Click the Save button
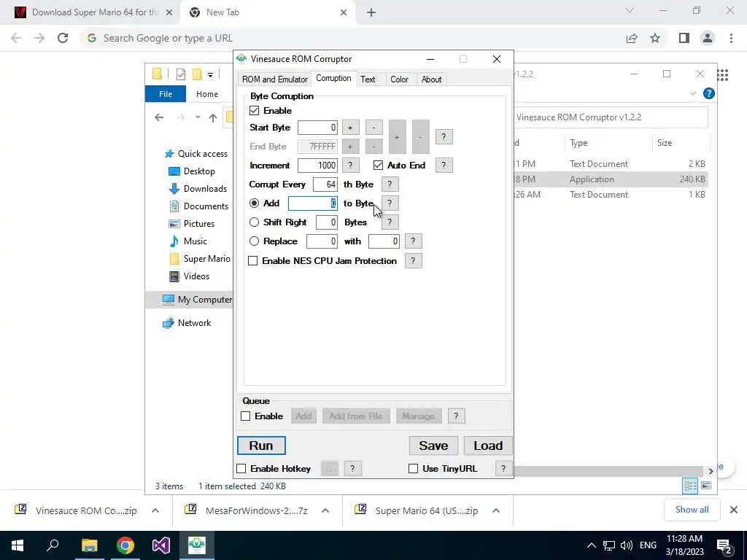747x560 pixels. click(433, 446)
